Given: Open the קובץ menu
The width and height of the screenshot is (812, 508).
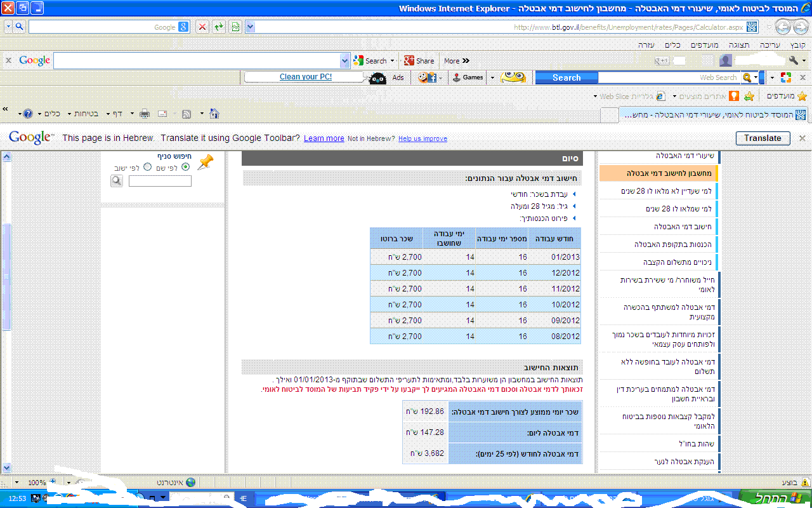Looking at the screenshot, I should point(798,45).
